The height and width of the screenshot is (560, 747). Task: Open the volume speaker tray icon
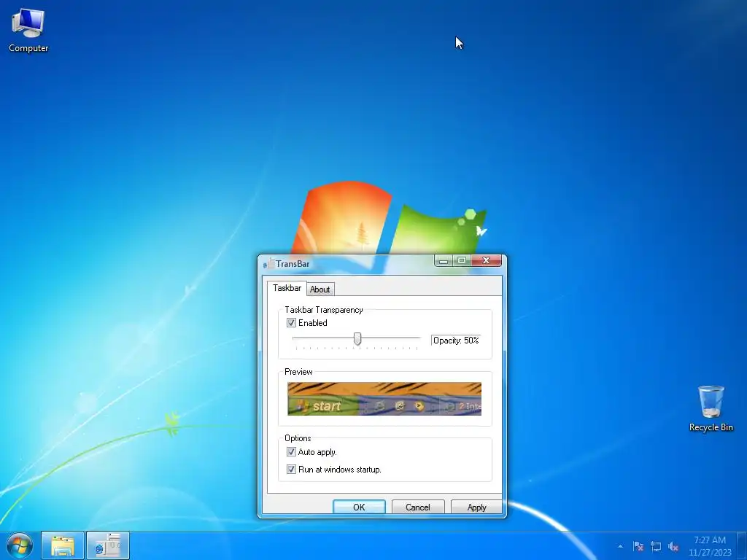(673, 546)
